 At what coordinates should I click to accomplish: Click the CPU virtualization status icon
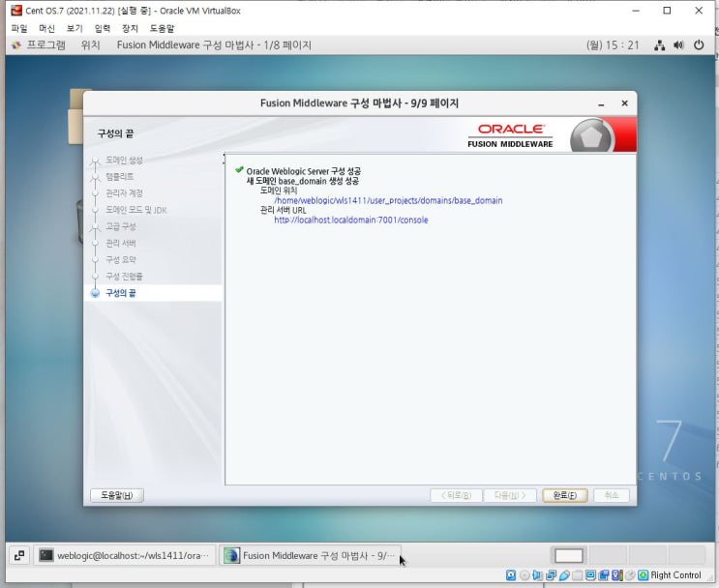point(617,575)
